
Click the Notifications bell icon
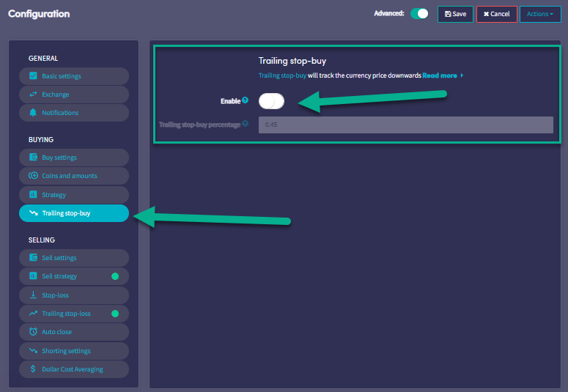pyautogui.click(x=33, y=113)
